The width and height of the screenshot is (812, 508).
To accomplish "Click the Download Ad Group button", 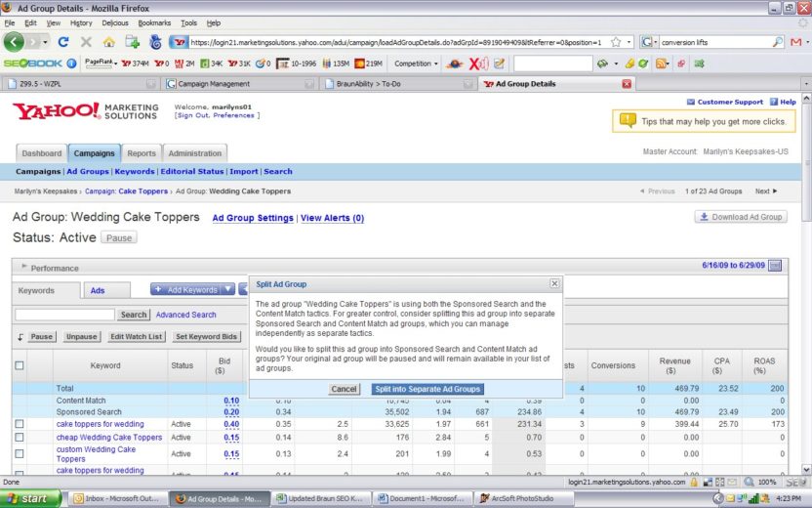I will pyautogui.click(x=741, y=217).
